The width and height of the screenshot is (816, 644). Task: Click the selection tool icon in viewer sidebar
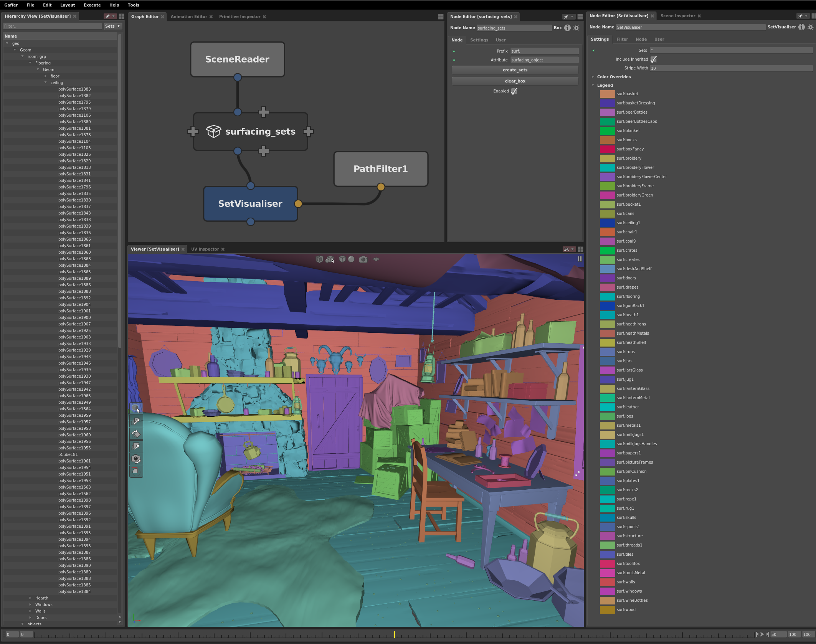point(136,408)
